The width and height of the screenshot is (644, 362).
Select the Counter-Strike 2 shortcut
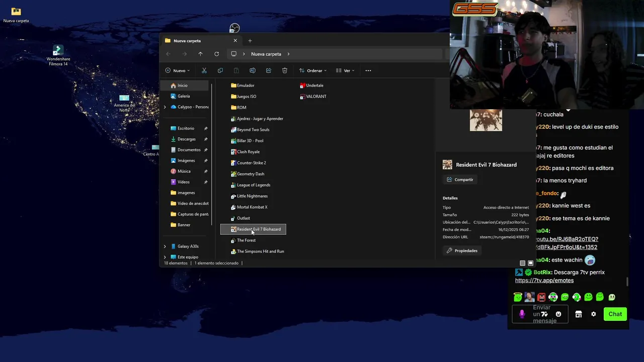tap(248, 163)
